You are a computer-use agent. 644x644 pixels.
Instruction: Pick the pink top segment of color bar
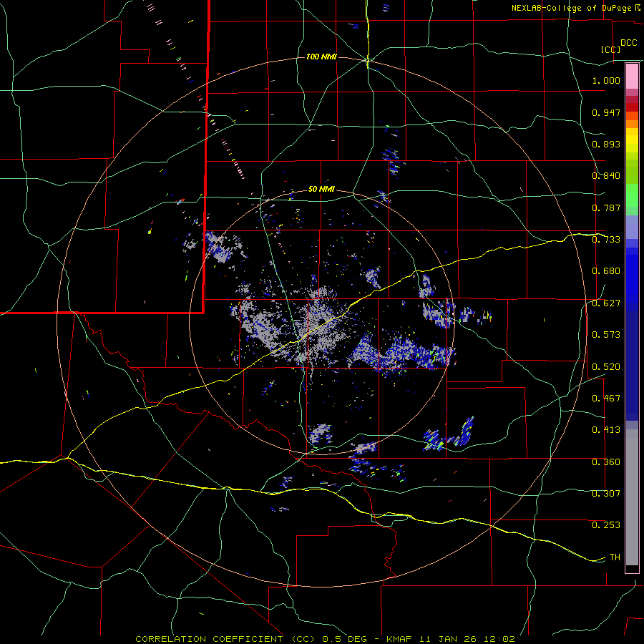point(632,77)
